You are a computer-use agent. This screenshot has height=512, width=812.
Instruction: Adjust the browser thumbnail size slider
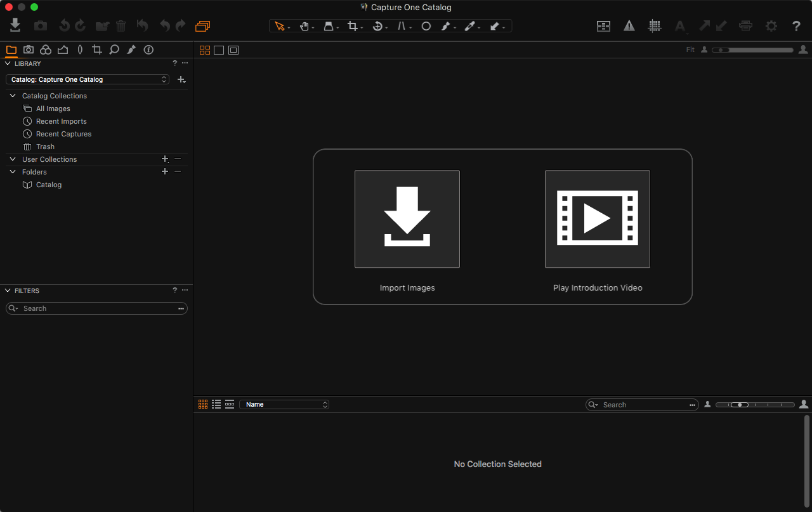pyautogui.click(x=755, y=404)
